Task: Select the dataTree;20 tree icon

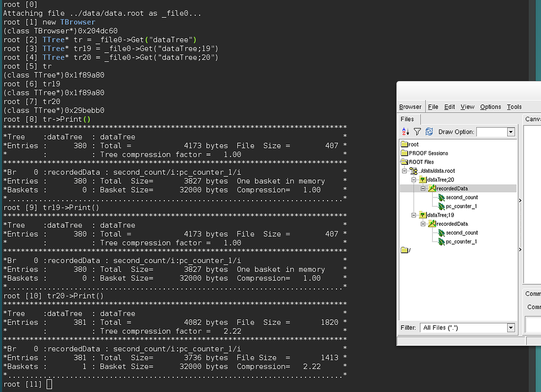Action: pos(423,180)
